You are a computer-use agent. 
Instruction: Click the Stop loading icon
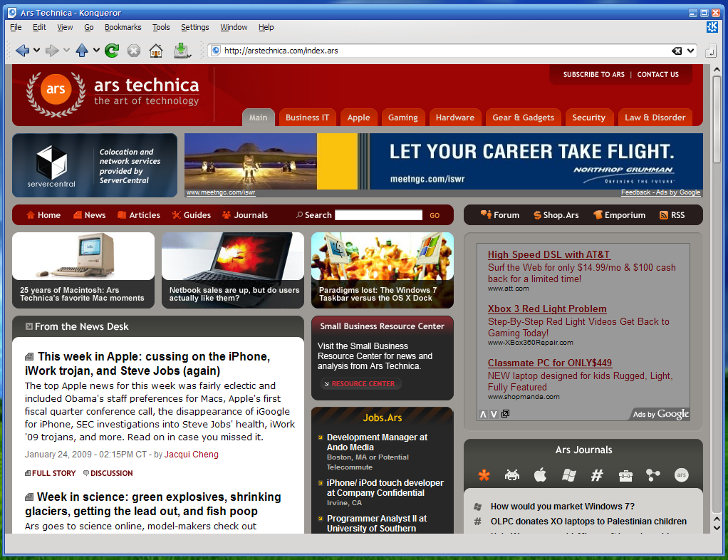pos(134,50)
